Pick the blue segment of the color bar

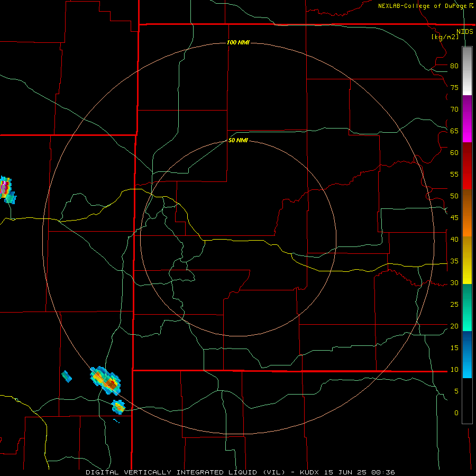(467, 354)
